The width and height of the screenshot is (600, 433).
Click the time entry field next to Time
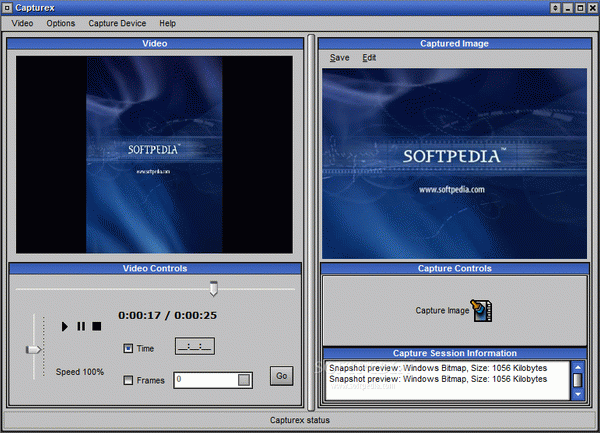[195, 346]
